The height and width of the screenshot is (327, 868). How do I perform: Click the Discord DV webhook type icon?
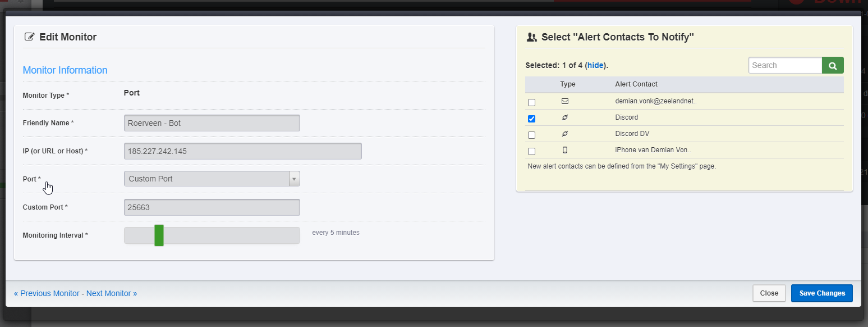[x=565, y=134]
